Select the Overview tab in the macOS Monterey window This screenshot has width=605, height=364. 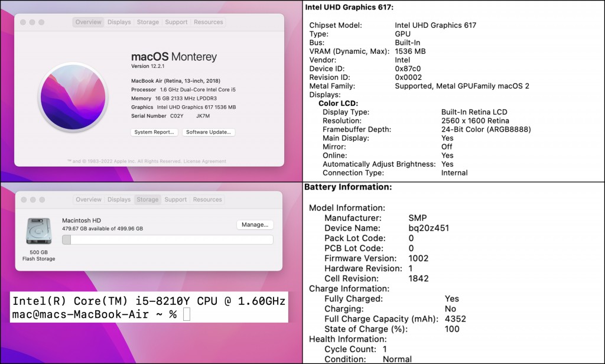point(89,22)
